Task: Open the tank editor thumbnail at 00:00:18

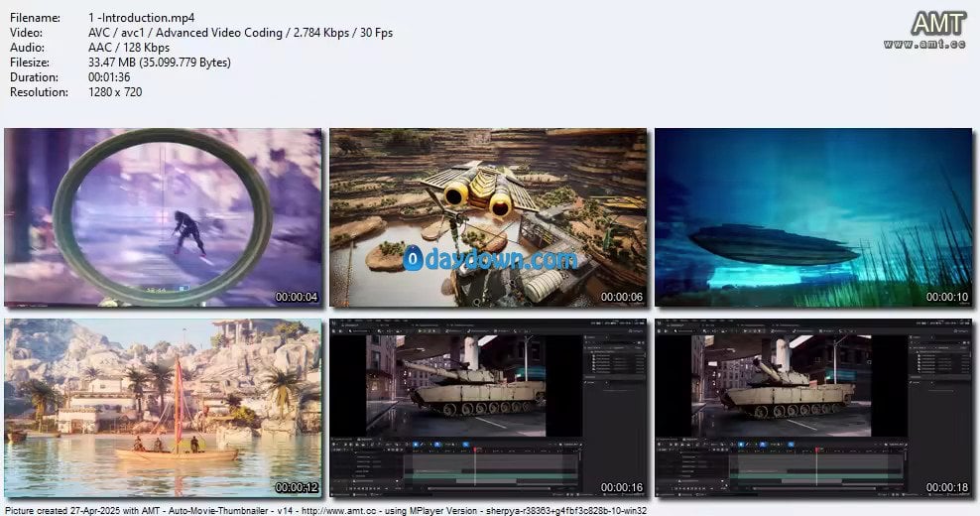Action: pyautogui.click(x=813, y=409)
